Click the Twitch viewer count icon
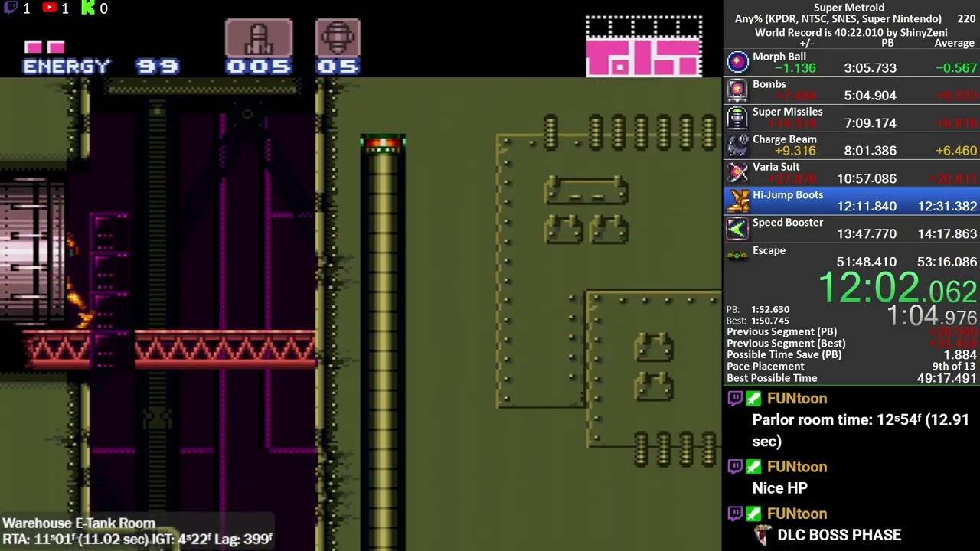Screen dimensions: 980x551 (9, 8)
